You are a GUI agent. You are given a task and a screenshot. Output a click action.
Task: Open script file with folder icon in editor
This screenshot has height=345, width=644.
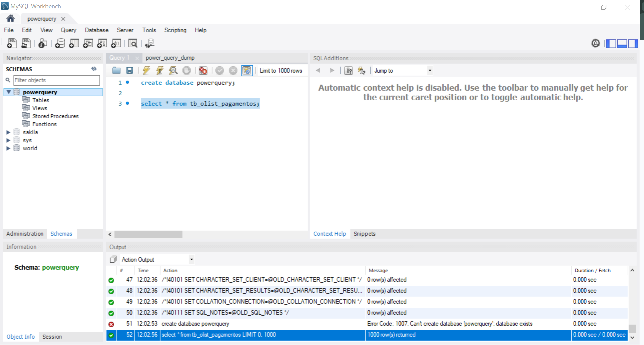[116, 70]
